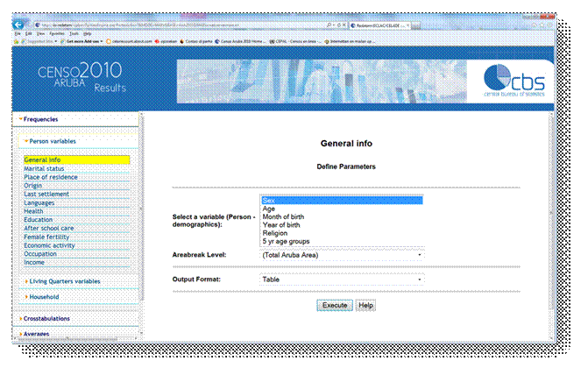The height and width of the screenshot is (375, 588).
Task: Collapse the Person variables group
Action: (x=26, y=141)
